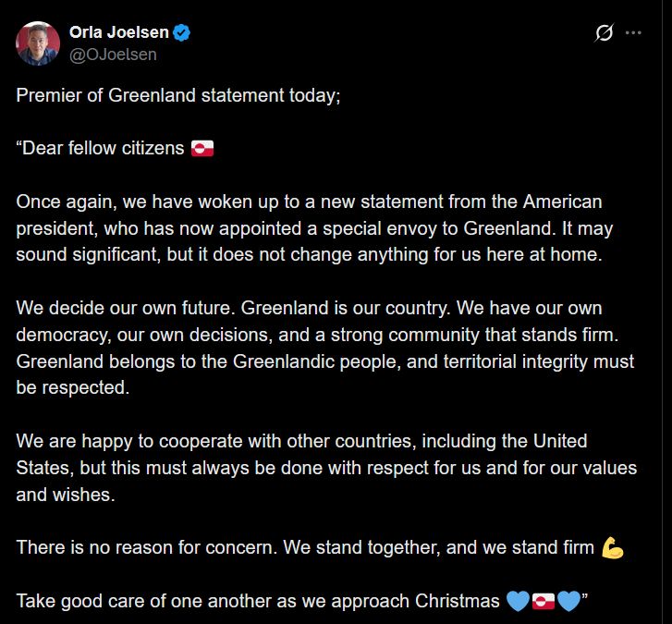672x624 pixels.
Task: Click 'There is no reason for concern' line
Action: (x=305, y=548)
